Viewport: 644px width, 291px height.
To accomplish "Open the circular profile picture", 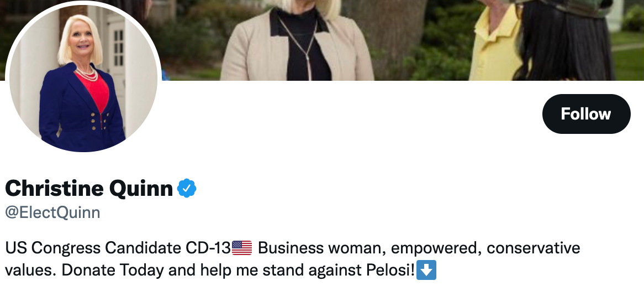I will [83, 77].
